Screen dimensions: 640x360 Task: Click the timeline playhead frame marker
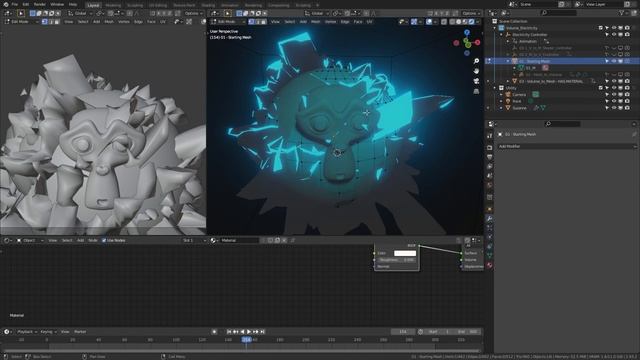point(247,340)
